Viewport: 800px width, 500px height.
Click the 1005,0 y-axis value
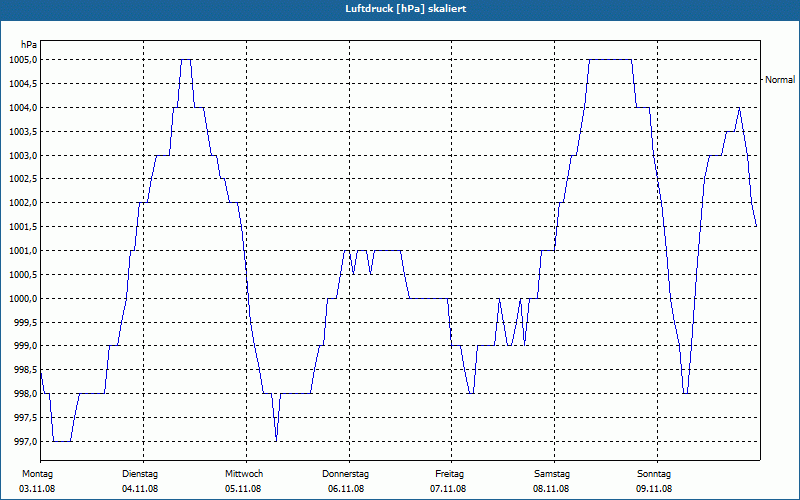tap(23, 60)
